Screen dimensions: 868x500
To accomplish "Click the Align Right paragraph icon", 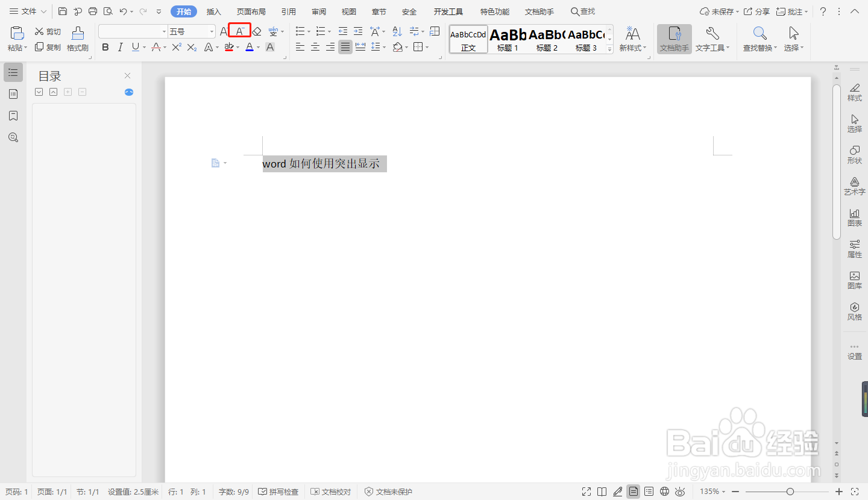I will click(x=330, y=47).
